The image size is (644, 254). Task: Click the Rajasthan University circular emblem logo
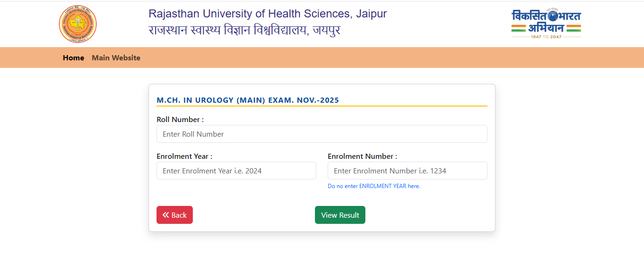(x=78, y=25)
